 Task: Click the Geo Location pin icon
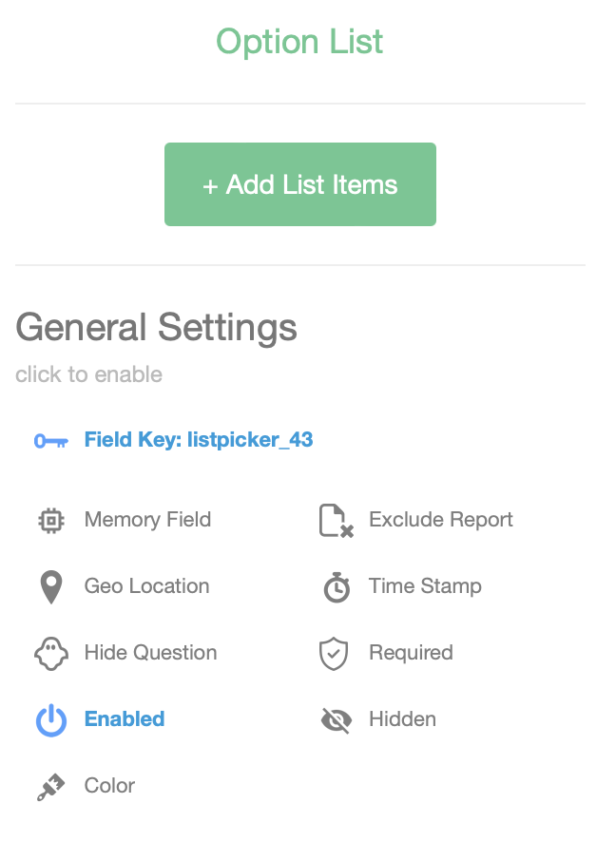tap(50, 587)
